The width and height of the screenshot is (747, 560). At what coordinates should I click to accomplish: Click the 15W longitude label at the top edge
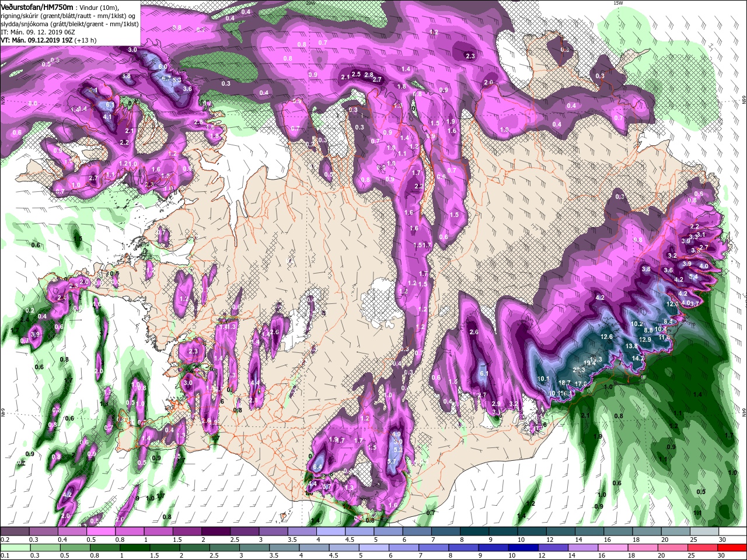(x=618, y=2)
